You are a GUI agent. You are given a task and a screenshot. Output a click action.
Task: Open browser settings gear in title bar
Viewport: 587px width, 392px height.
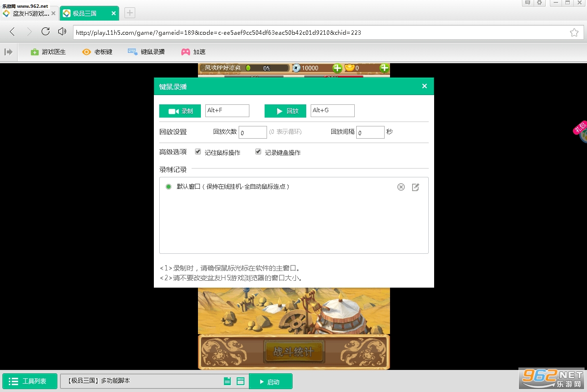pos(539,2)
